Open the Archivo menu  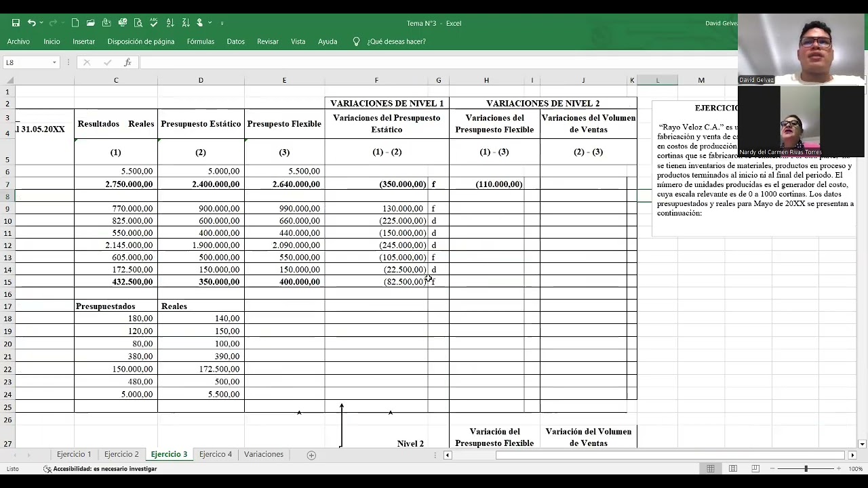click(18, 41)
